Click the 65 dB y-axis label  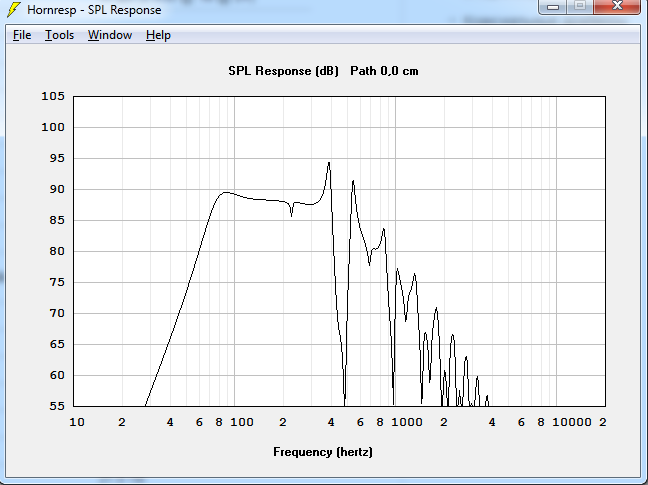click(x=57, y=344)
